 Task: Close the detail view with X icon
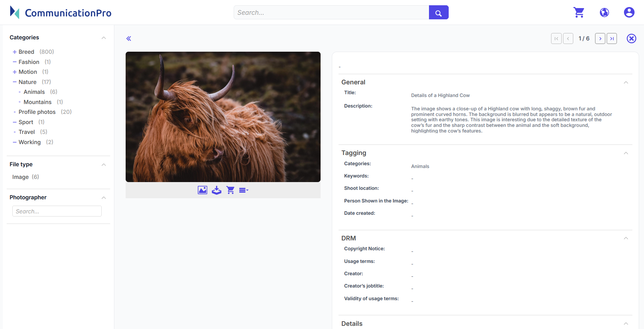pos(631,39)
